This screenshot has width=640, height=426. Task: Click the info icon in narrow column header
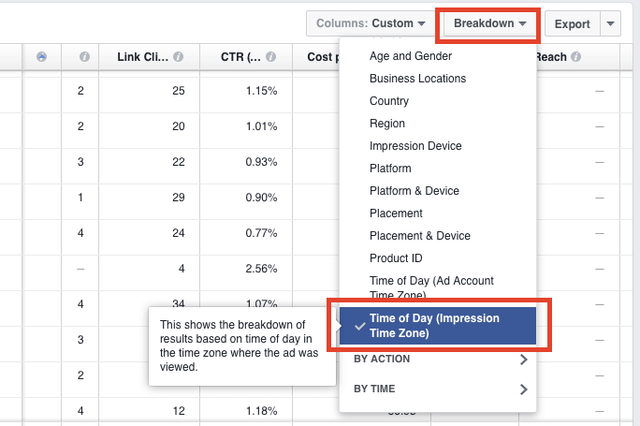coord(84,57)
